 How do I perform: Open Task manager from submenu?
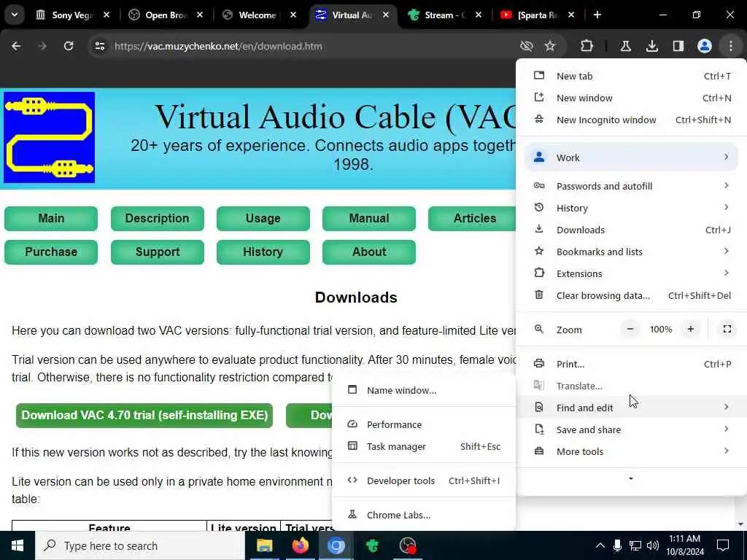pyautogui.click(x=424, y=447)
